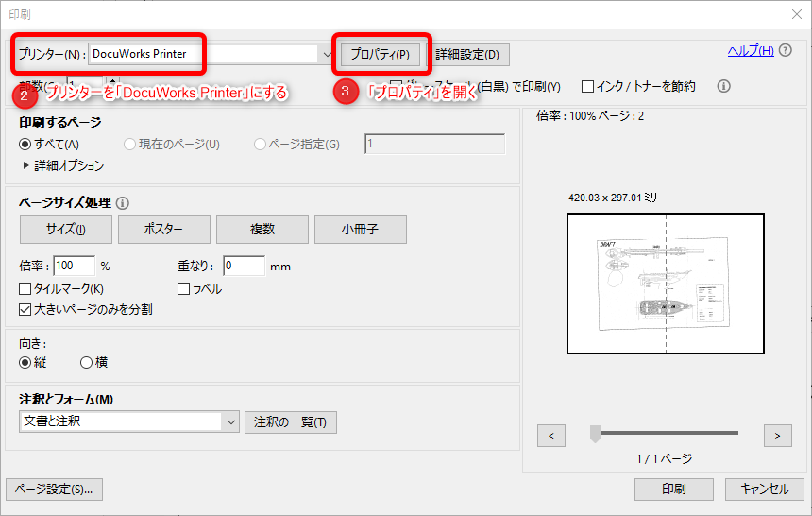Click the 倍率 scale percentage field
This screenshot has width=812, height=516.
[x=74, y=267]
